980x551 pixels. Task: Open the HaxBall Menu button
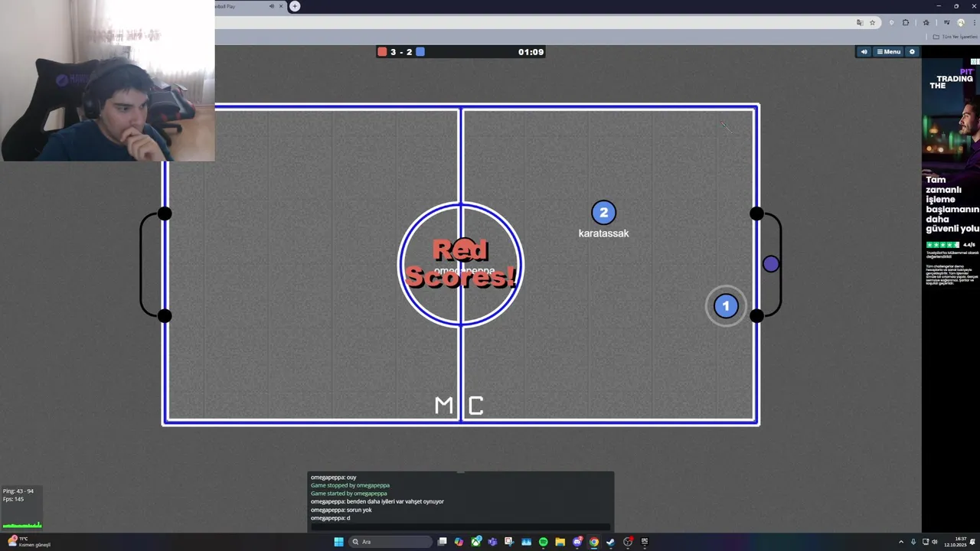888,52
